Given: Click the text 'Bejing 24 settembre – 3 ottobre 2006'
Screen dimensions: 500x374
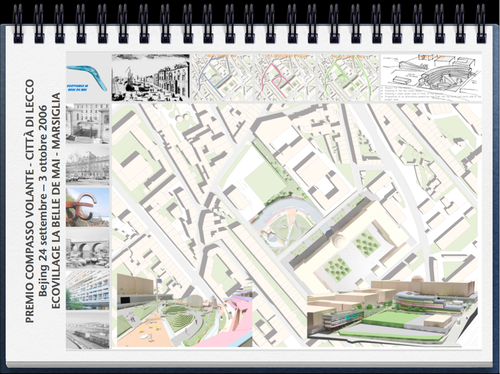Looking at the screenshot, I should (43, 201).
